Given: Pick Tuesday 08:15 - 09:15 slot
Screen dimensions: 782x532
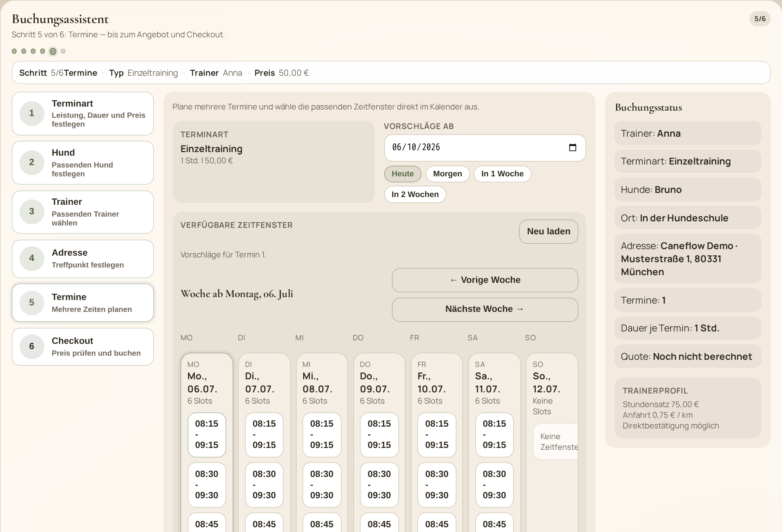Looking at the screenshot, I should (x=264, y=434).
